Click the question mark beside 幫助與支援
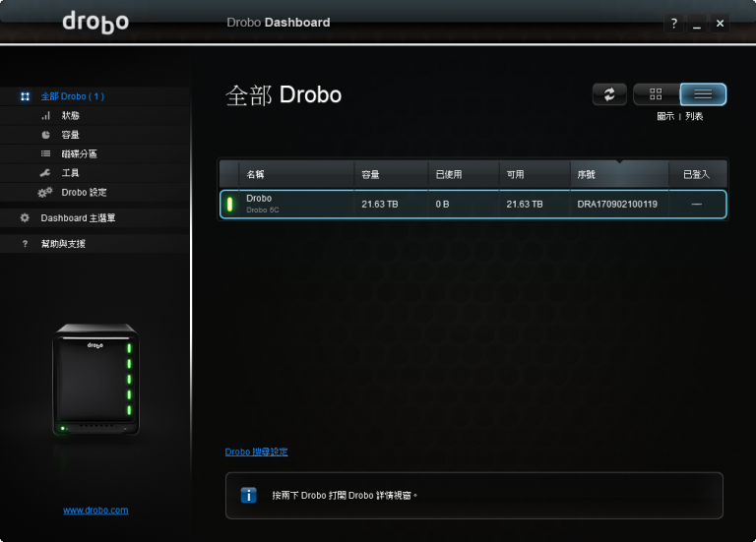Viewport: 756px width, 542px height. tap(25, 244)
